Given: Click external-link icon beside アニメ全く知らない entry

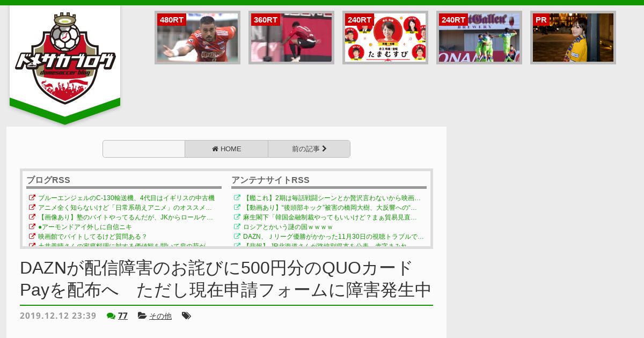Looking at the screenshot, I should tap(32, 208).
